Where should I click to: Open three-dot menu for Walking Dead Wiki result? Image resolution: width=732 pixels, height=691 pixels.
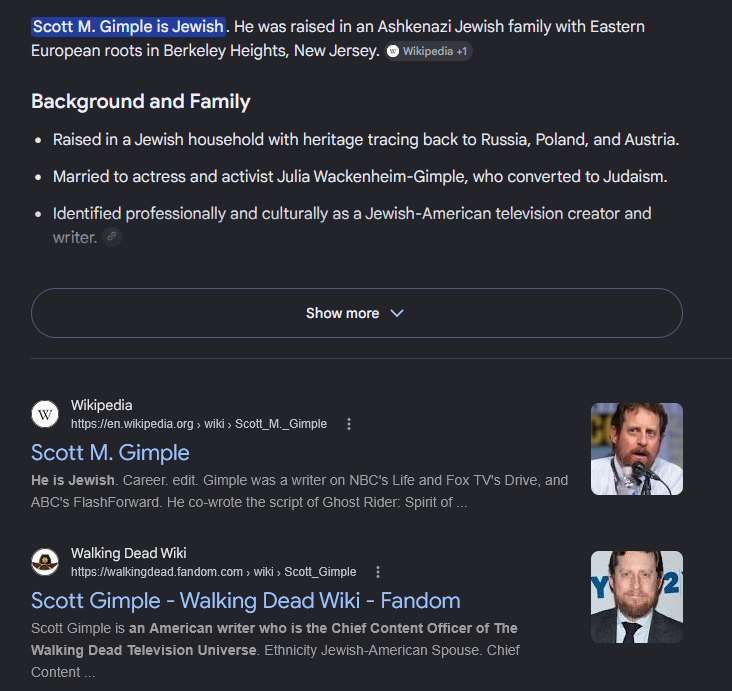(x=378, y=572)
